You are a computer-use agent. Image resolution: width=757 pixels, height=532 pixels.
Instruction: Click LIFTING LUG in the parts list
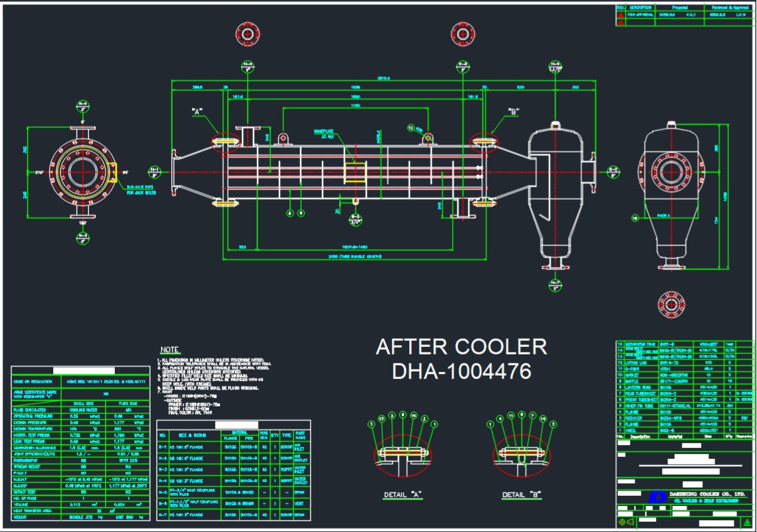(636, 363)
